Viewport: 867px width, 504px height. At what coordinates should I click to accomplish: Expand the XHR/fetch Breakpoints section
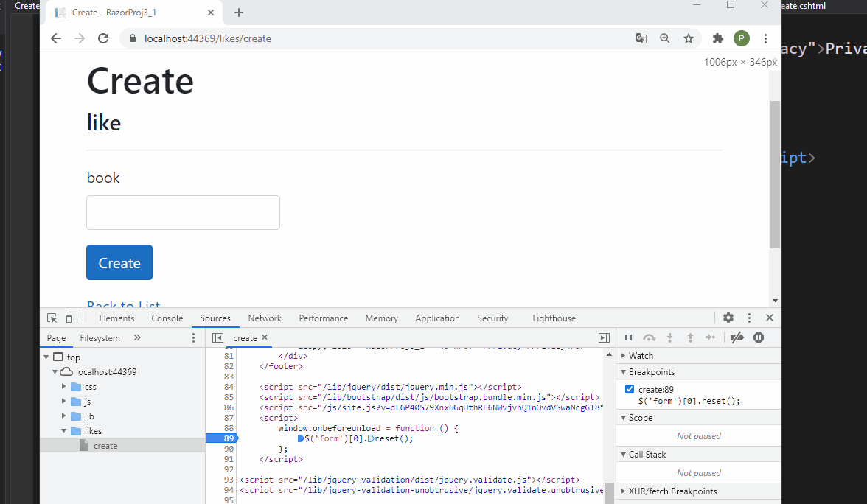click(x=624, y=491)
